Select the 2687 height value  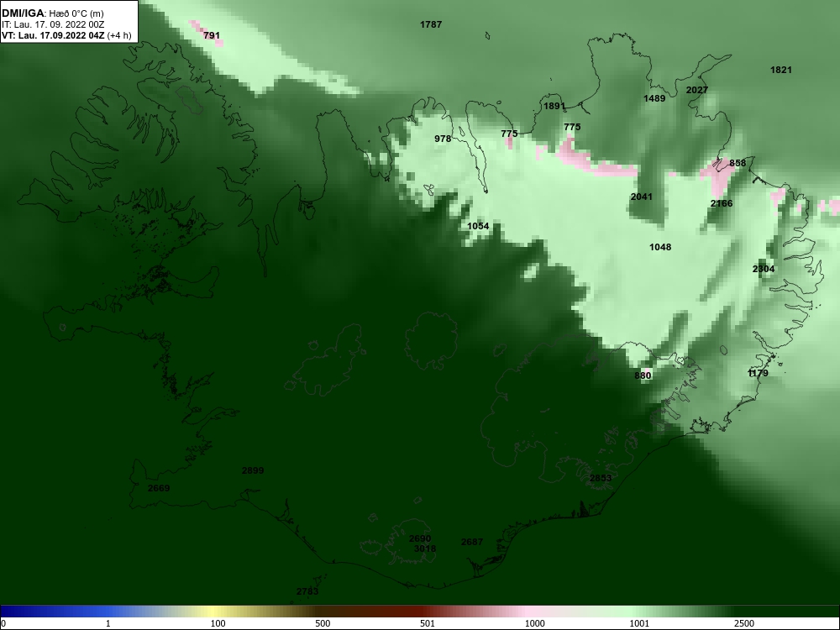(x=472, y=542)
